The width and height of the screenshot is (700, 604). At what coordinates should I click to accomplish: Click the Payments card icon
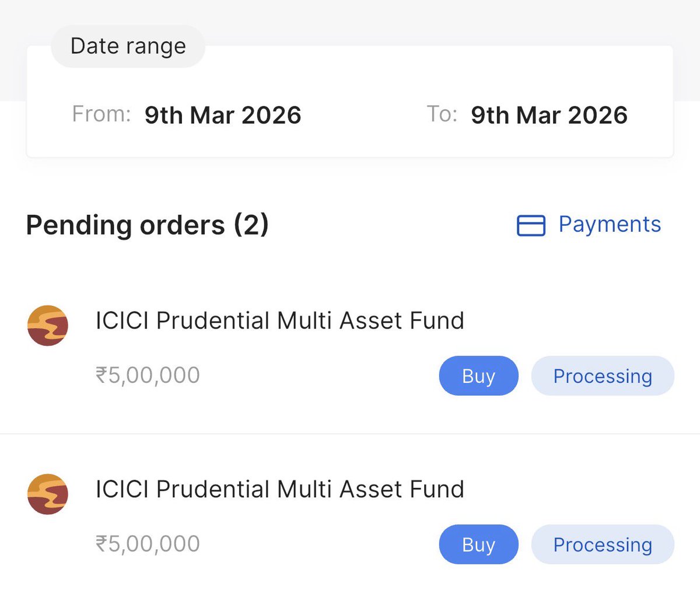(531, 225)
